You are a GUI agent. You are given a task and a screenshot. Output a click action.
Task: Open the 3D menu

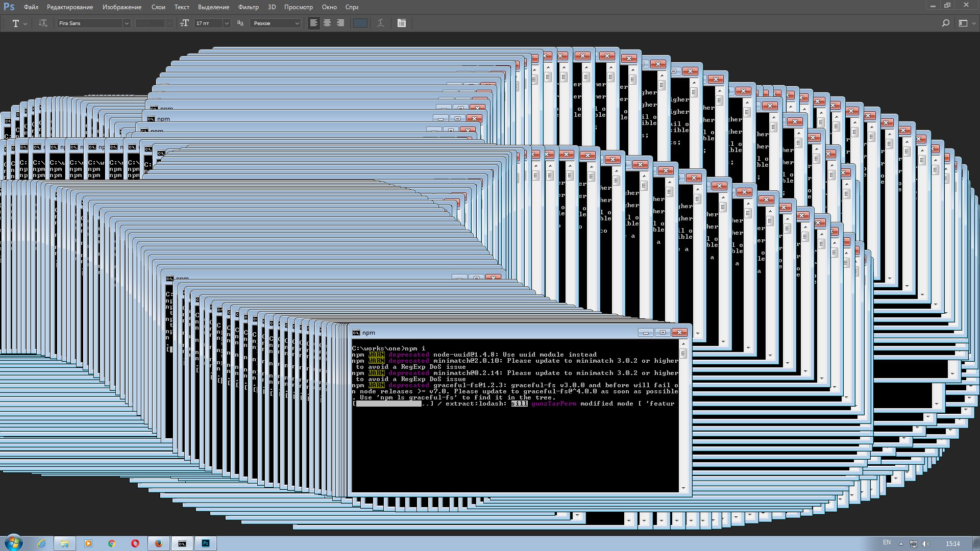(x=272, y=7)
